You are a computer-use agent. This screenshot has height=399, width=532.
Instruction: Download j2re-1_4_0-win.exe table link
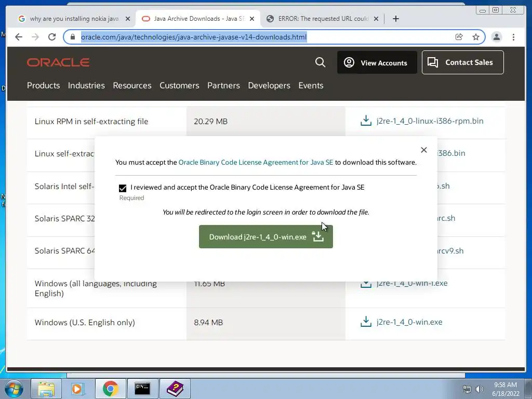[x=409, y=322]
